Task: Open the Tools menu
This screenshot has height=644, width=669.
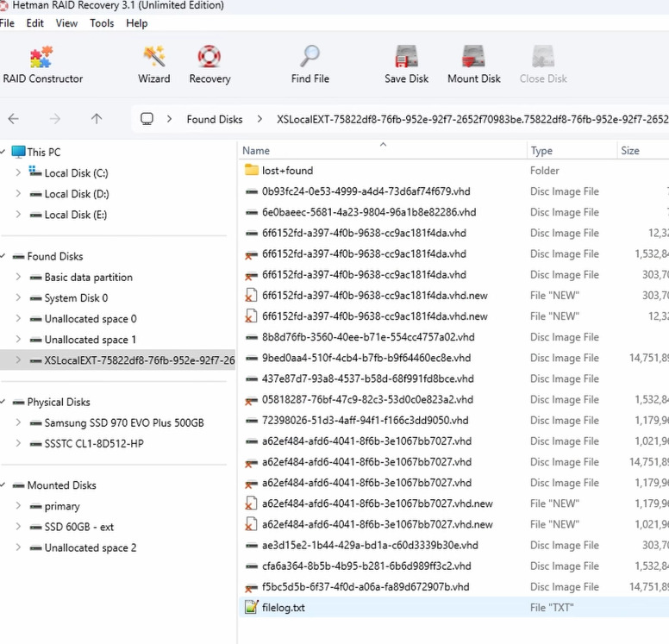Action: pyautogui.click(x=102, y=23)
